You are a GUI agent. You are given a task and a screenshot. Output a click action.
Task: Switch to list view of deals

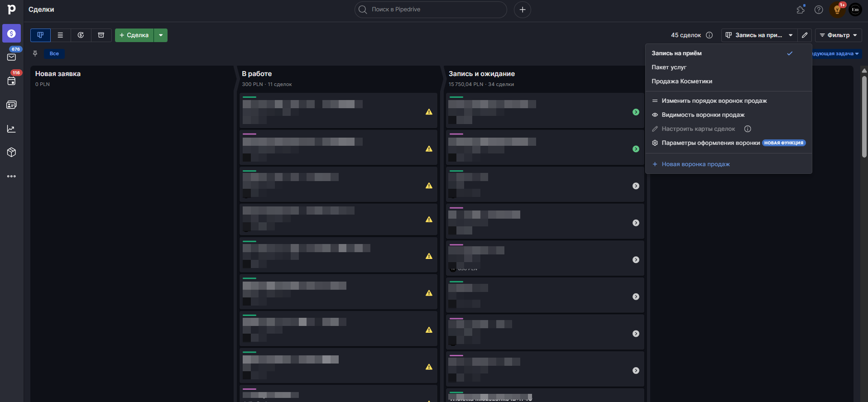pos(60,35)
